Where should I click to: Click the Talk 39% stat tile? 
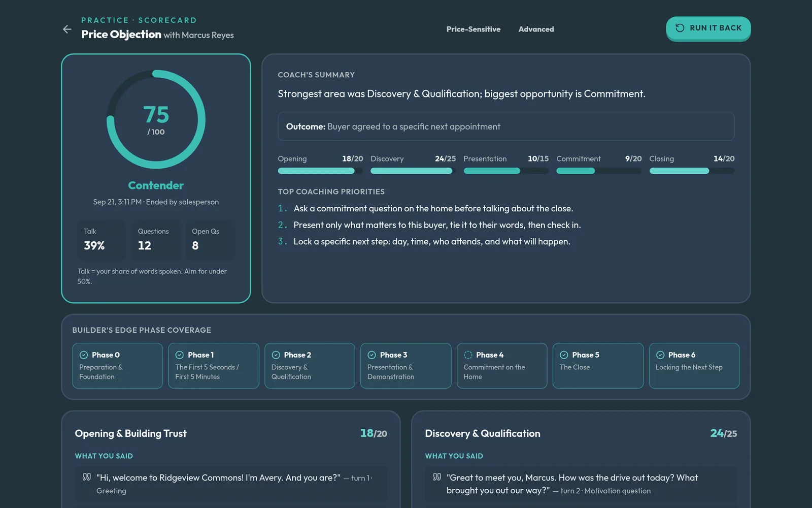point(101,240)
